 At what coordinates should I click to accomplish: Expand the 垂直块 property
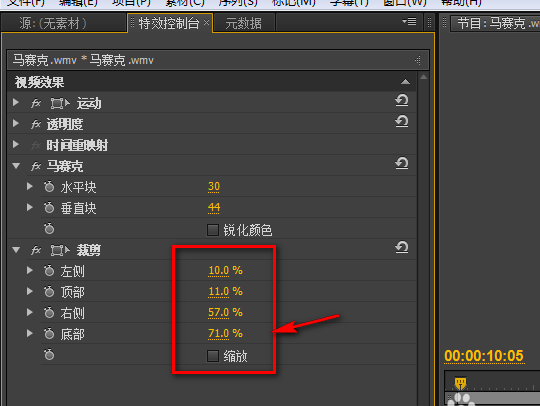click(x=30, y=207)
